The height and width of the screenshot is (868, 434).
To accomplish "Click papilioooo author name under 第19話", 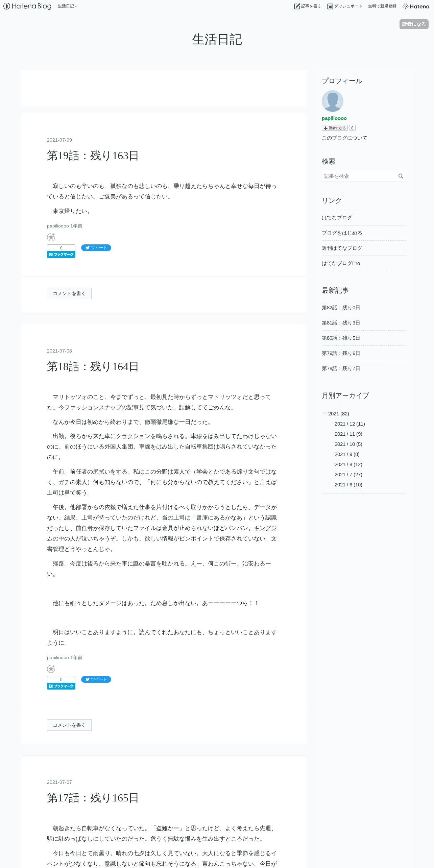I will [58, 226].
